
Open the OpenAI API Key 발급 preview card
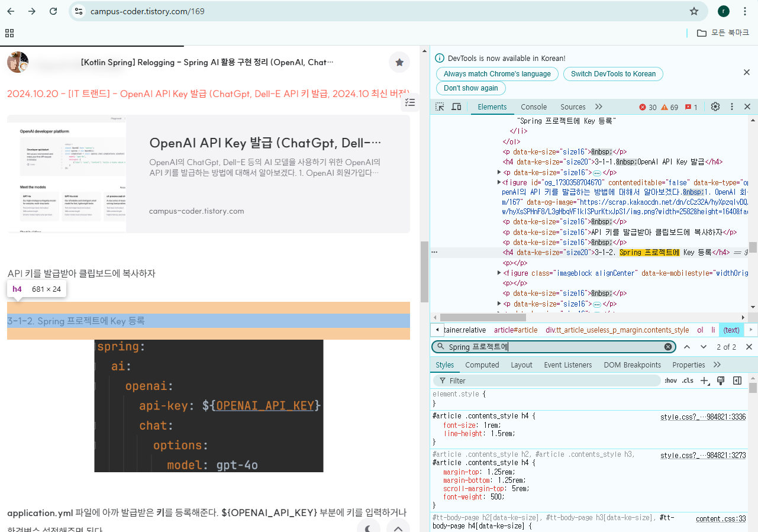[208, 174]
